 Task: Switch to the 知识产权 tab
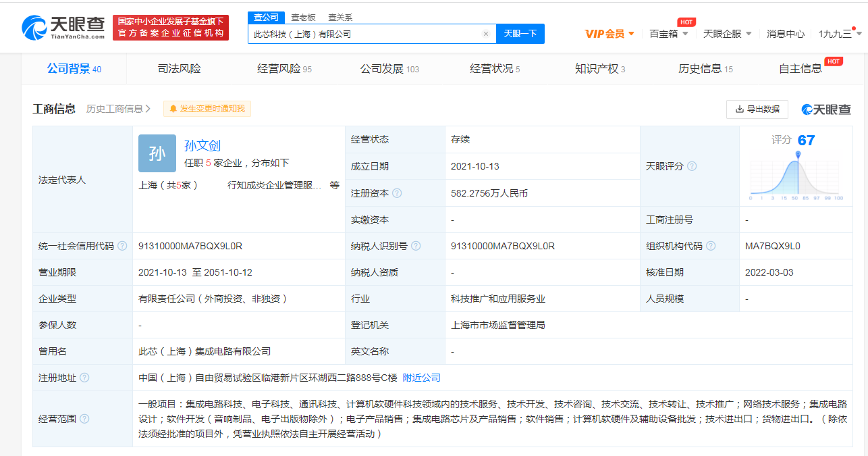pyautogui.click(x=600, y=69)
